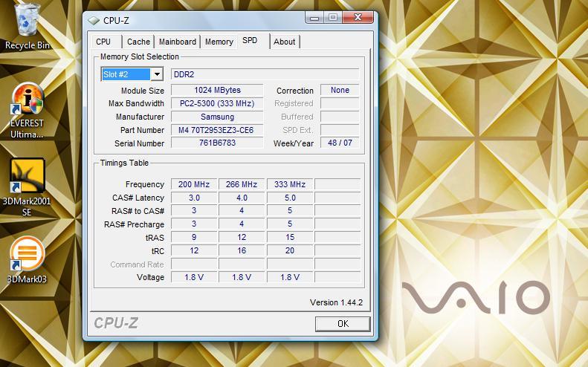Click the tRAS value 15

(290, 237)
